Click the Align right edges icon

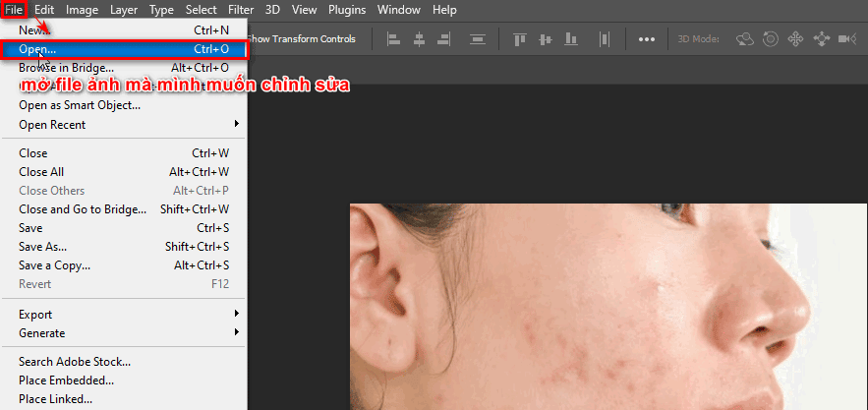coord(443,39)
